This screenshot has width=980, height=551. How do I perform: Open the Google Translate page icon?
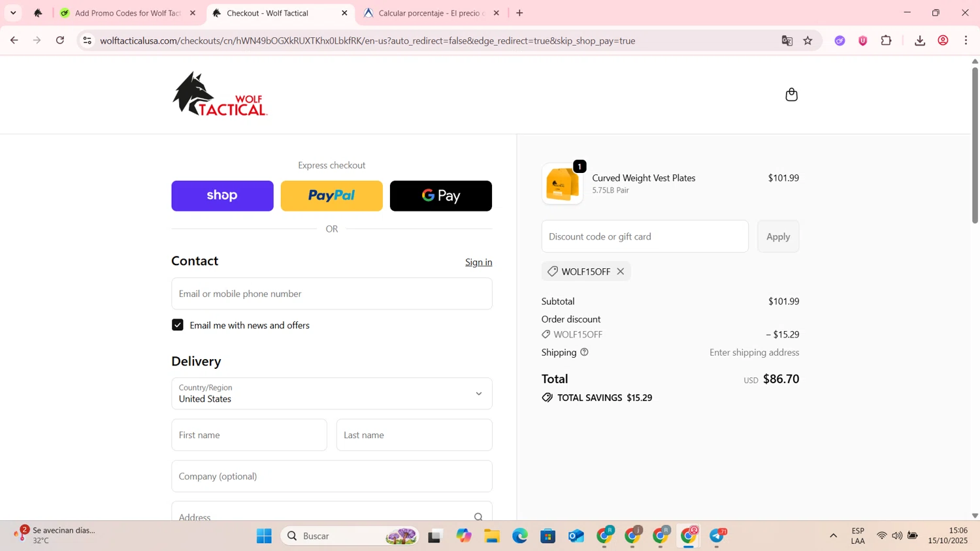click(787, 40)
